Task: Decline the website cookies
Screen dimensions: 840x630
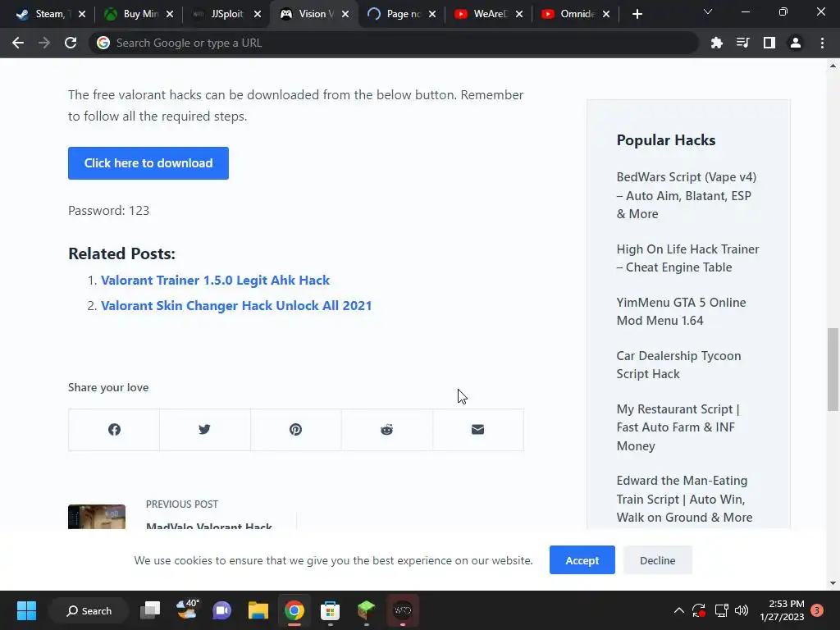Action: (657, 559)
